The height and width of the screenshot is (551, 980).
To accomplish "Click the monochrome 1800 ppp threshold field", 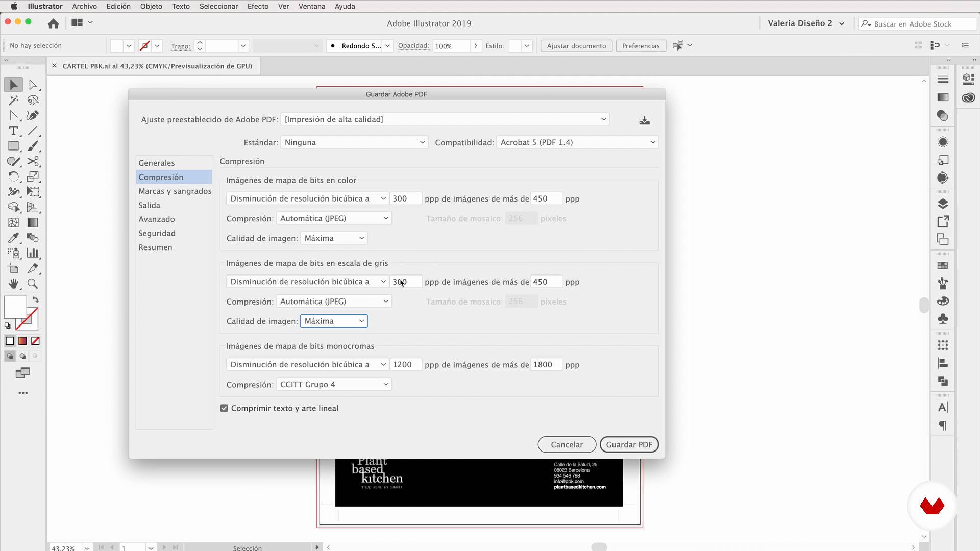I will coord(546,365).
